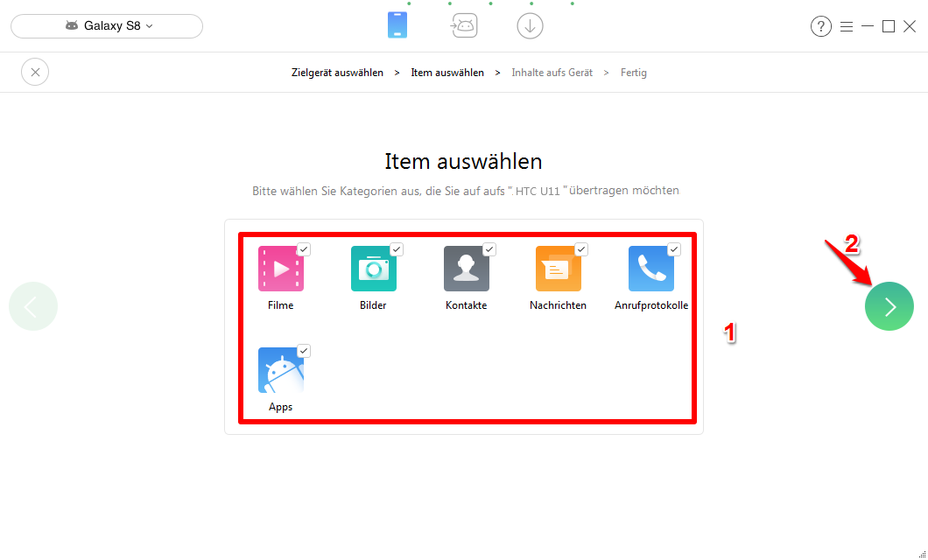
Task: Click the Anrufprotokolle phone icon
Action: coord(650,269)
